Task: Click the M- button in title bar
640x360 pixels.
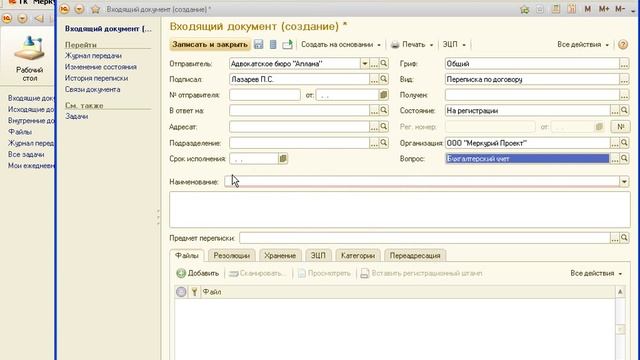Action: [620, 9]
